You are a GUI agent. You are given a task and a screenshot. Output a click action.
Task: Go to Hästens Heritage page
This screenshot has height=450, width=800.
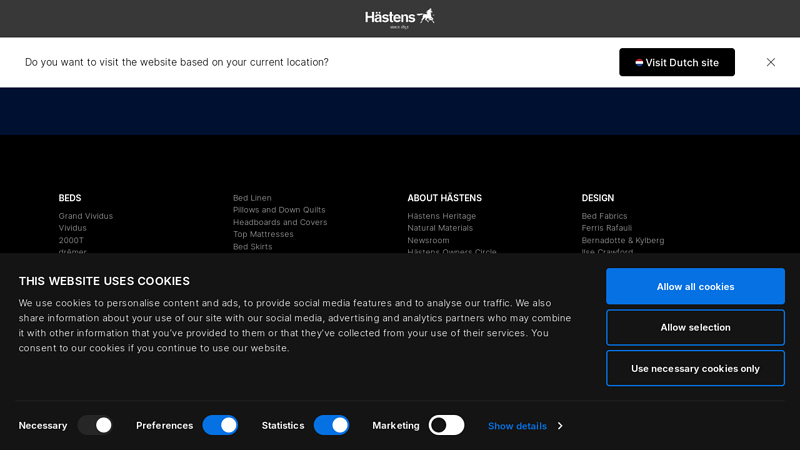[x=441, y=216]
